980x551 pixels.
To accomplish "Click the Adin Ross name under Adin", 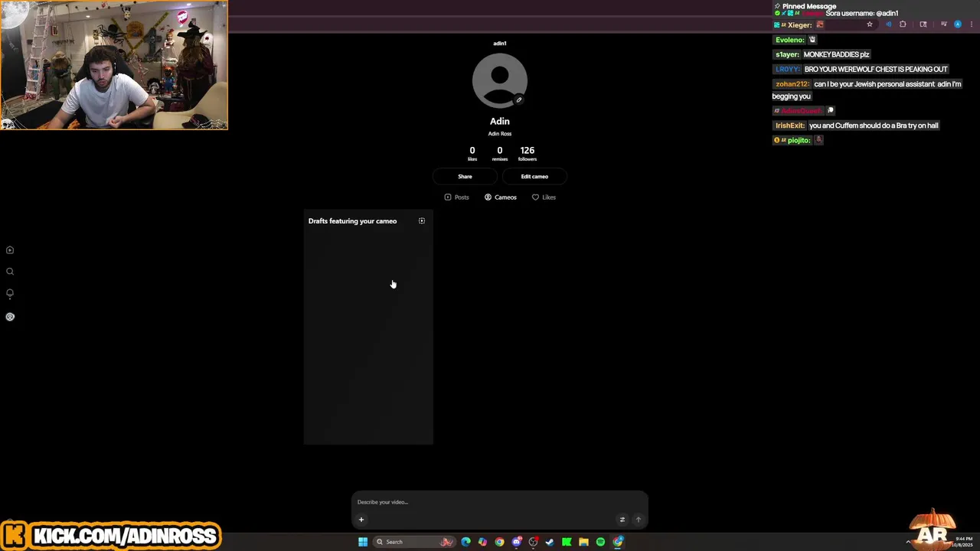I will click(500, 134).
